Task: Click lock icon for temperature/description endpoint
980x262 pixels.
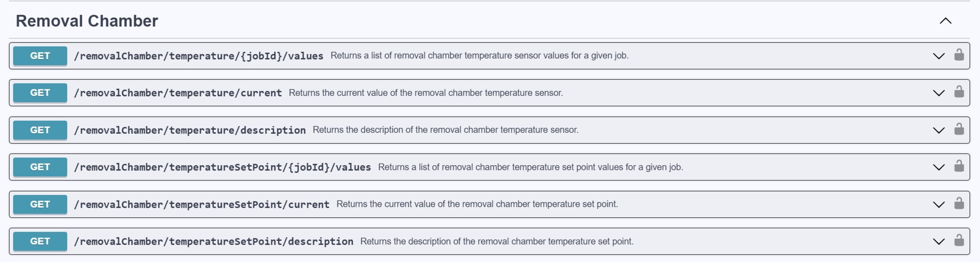Action: (959, 129)
